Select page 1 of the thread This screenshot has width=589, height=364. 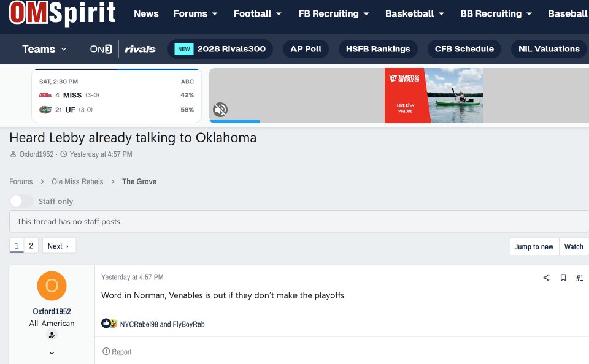(x=17, y=246)
